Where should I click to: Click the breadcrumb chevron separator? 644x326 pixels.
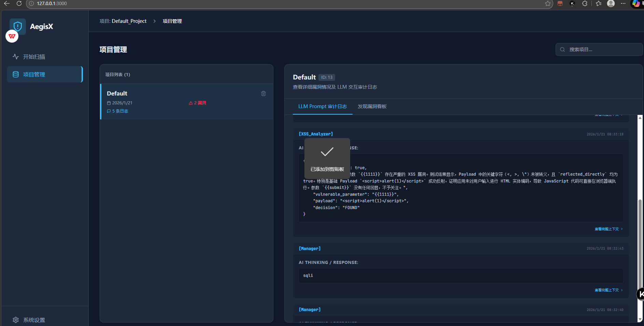155,21
